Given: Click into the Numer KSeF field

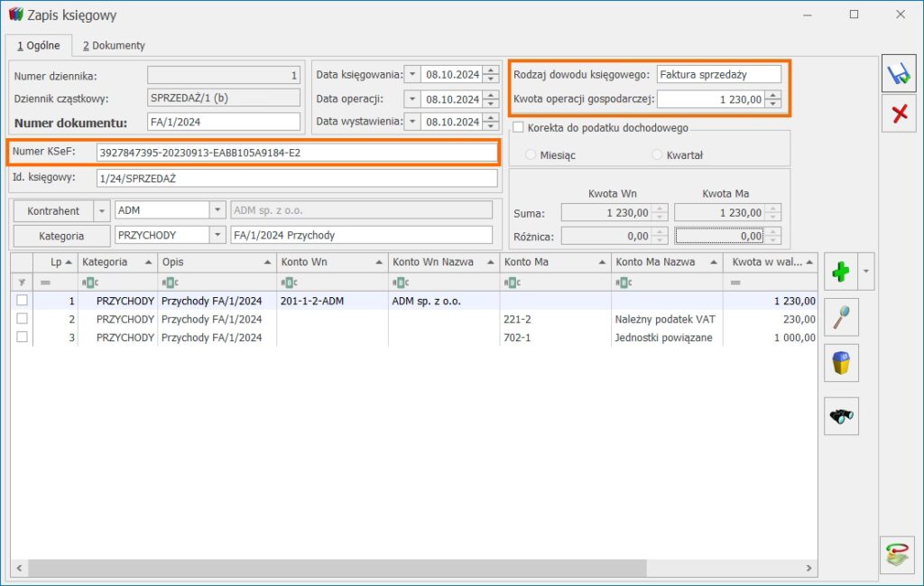Looking at the screenshot, I should [296, 153].
